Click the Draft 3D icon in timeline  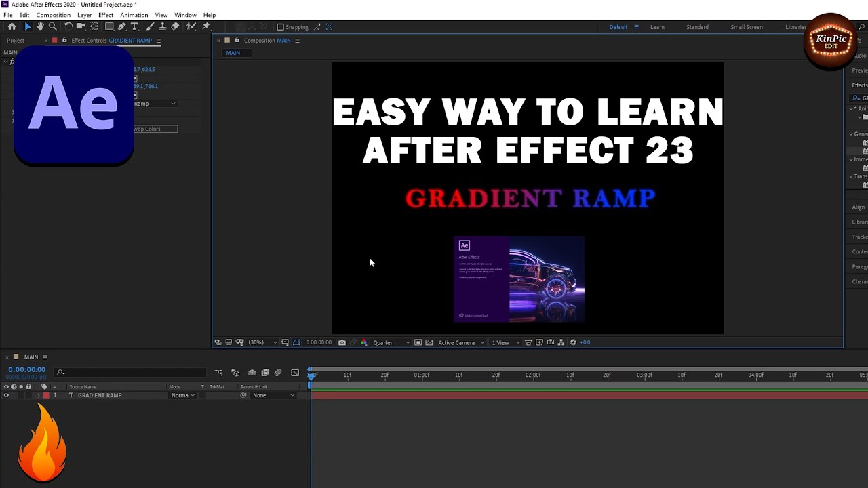pos(235,373)
